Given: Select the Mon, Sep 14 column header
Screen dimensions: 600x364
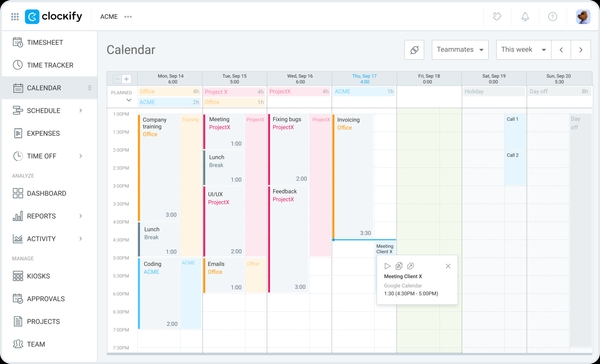Looking at the screenshot, I should pyautogui.click(x=170, y=79).
